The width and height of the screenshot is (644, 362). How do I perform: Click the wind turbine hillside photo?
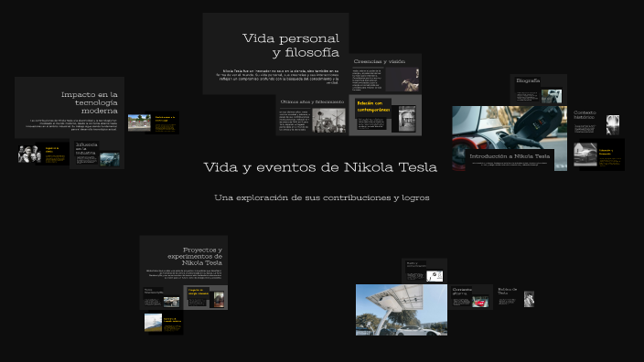click(153, 323)
